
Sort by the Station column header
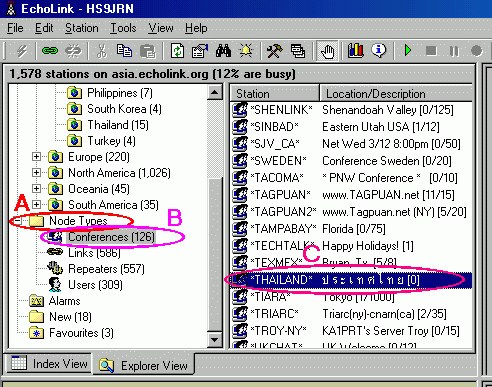[x=275, y=94]
